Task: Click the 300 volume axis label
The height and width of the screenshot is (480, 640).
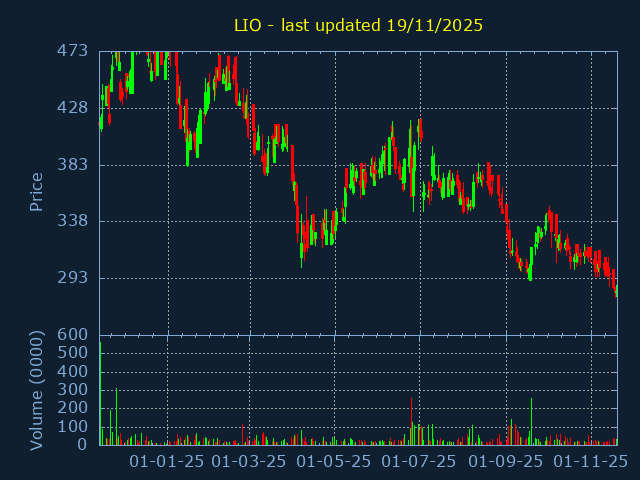Action: (x=72, y=390)
